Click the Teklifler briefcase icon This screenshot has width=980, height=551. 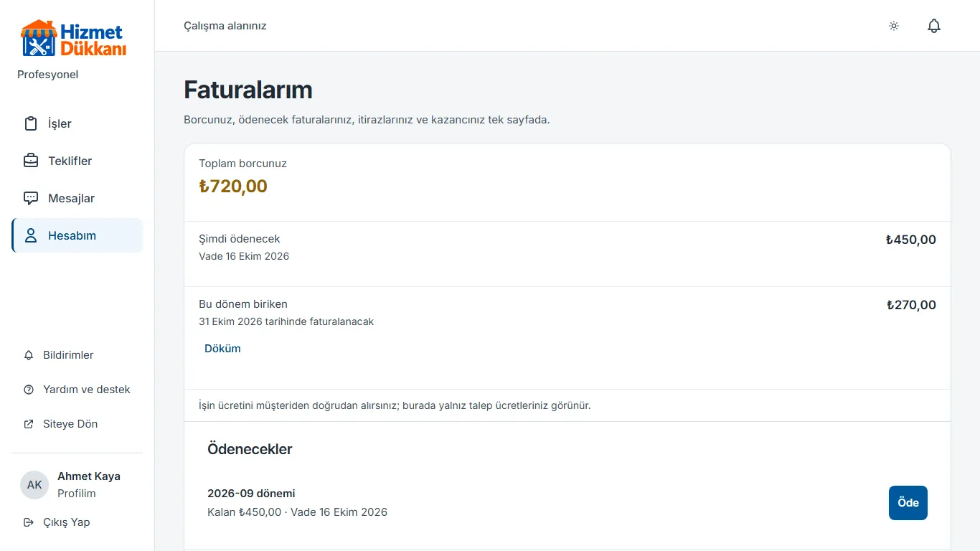[x=31, y=161]
